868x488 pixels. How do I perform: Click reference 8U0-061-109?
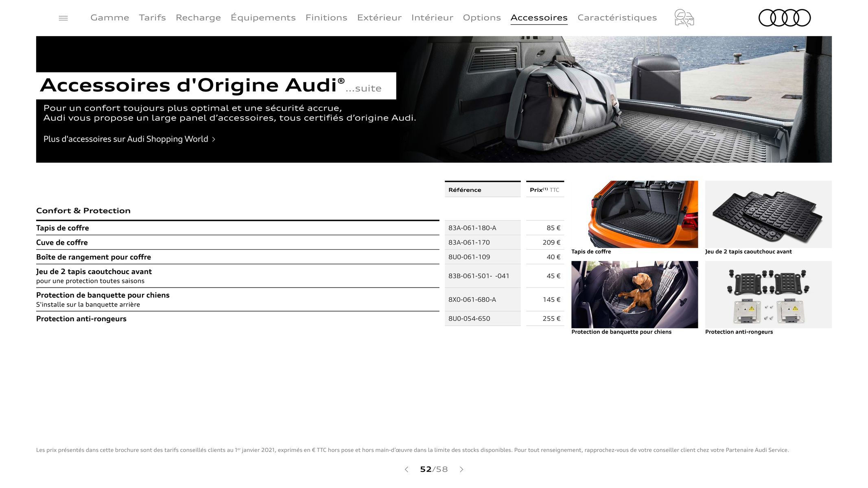(469, 257)
